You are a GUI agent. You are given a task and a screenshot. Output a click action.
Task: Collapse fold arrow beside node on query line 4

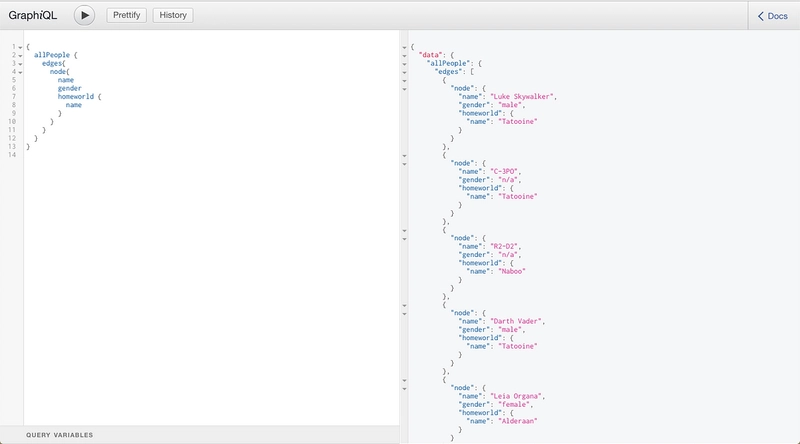click(x=20, y=72)
